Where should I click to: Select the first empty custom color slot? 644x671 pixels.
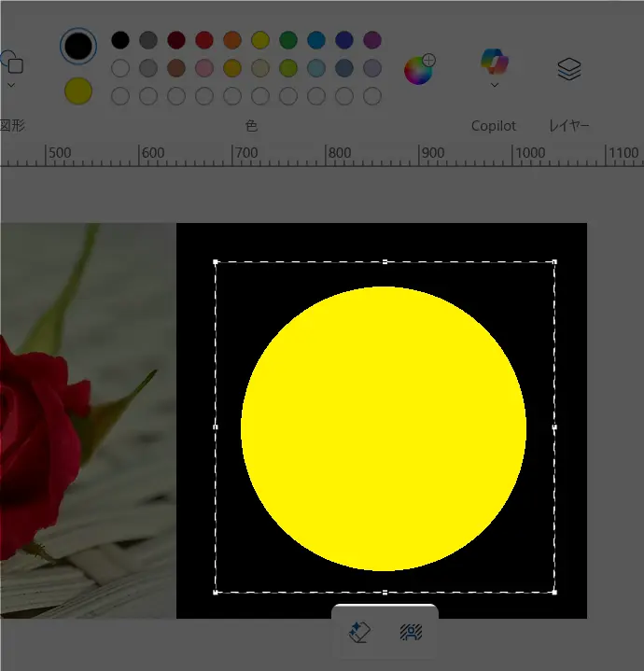click(x=120, y=96)
